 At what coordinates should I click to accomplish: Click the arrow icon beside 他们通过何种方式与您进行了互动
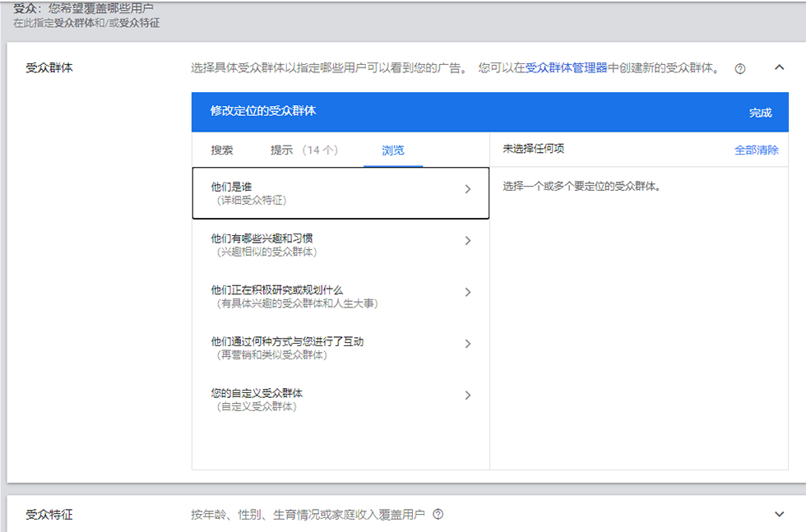[467, 344]
